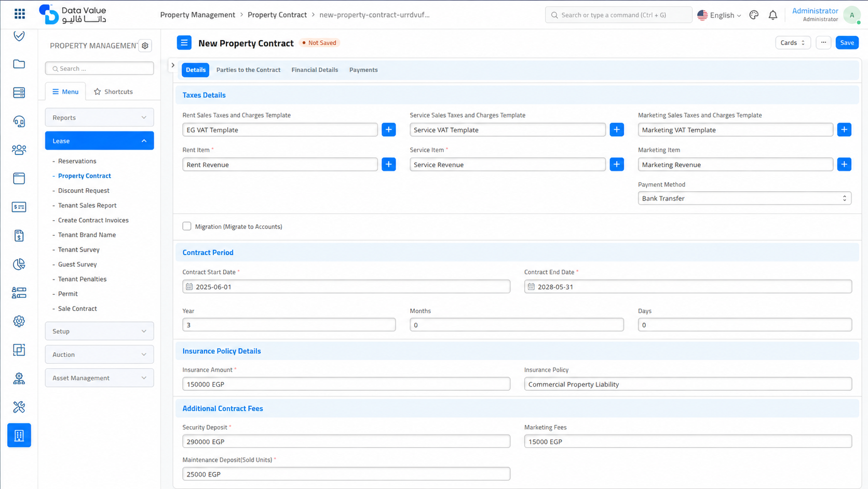Click the Data Value logo
The width and height of the screenshot is (868, 489).
coord(73,15)
